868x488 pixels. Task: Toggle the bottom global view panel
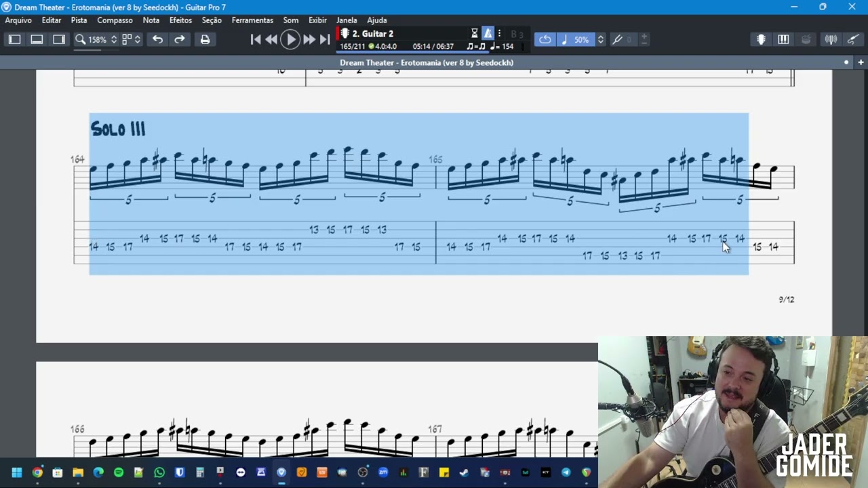coord(37,39)
